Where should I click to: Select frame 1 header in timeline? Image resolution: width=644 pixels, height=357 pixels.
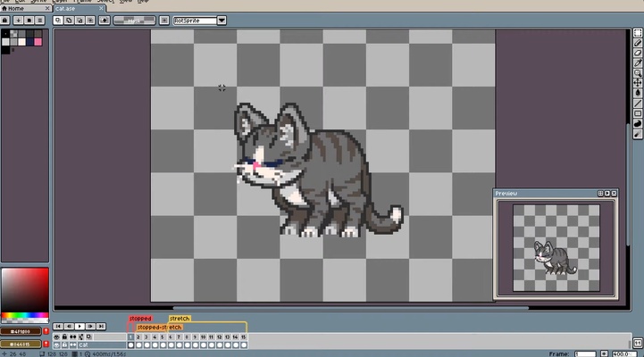click(x=130, y=336)
